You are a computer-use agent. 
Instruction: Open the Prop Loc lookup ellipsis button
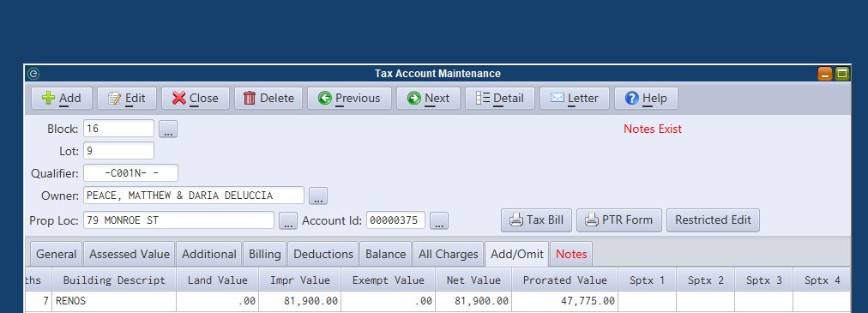(288, 221)
